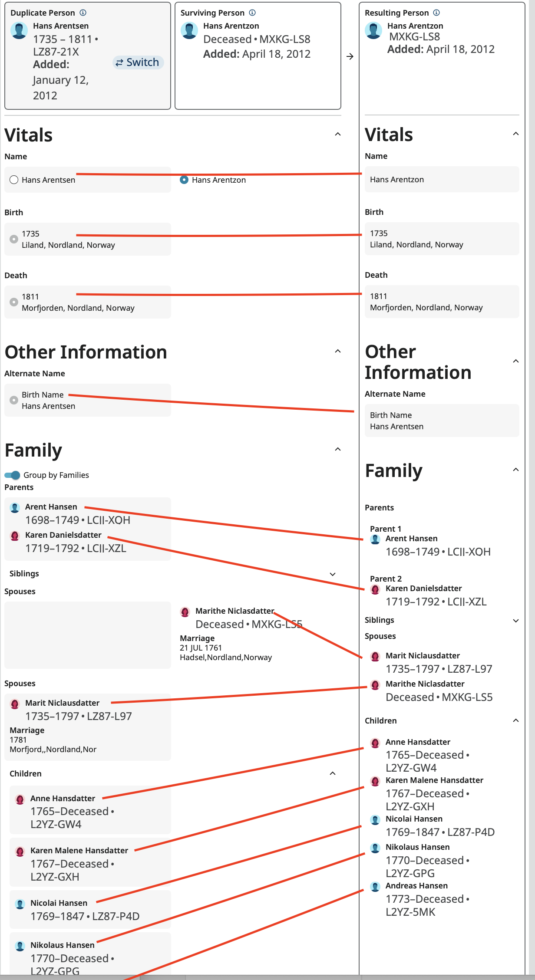Click Marit Niclausdatter icon in Resulting Spouses

coord(375,656)
